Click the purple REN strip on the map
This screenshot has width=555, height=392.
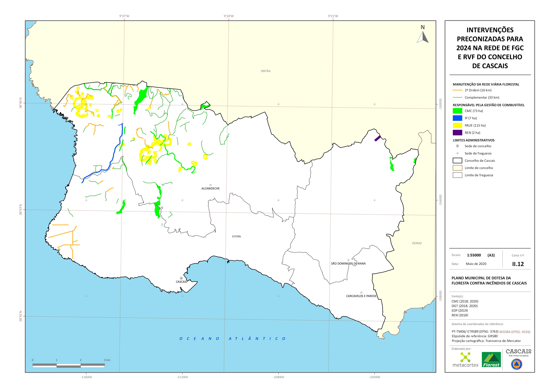[x=378, y=138]
